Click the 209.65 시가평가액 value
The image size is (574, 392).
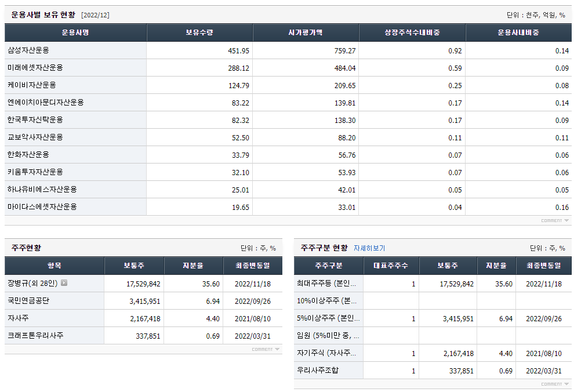344,86
